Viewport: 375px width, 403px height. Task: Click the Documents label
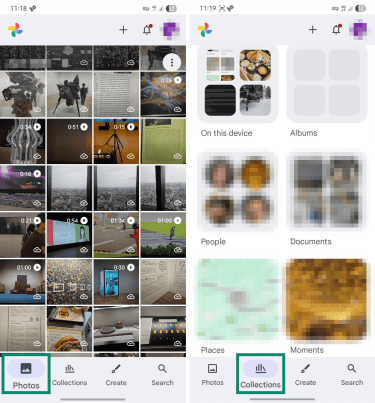tap(311, 241)
